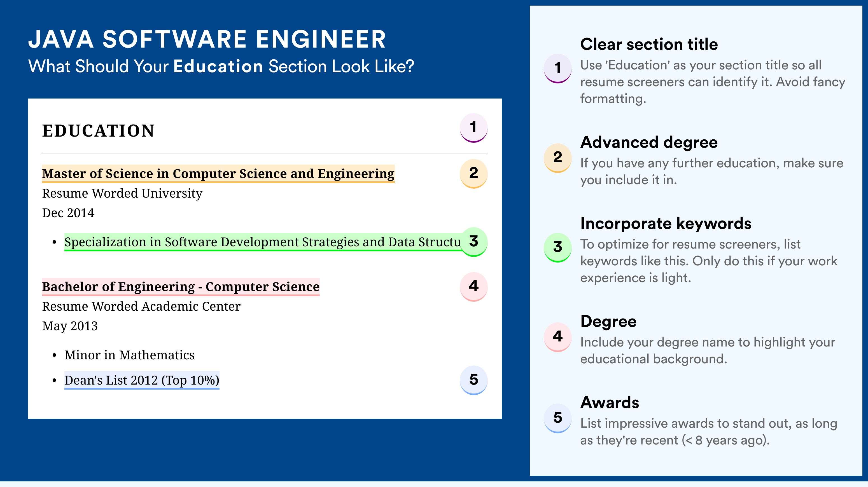Select the green Specialization in Software Development line
The width and height of the screenshot is (868, 487).
coord(263,242)
